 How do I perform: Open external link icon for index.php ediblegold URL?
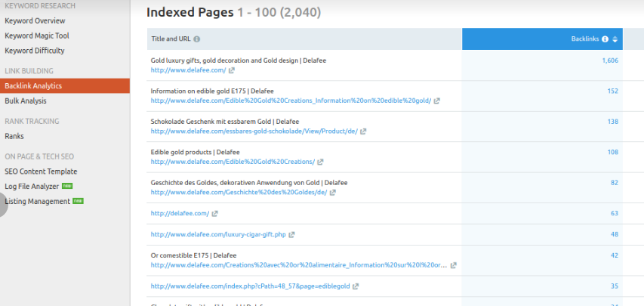tap(356, 286)
